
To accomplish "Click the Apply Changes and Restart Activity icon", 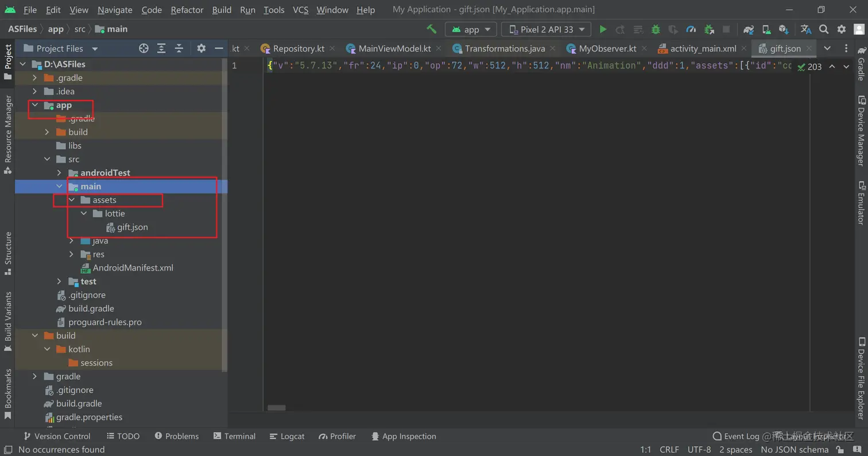I will point(620,29).
